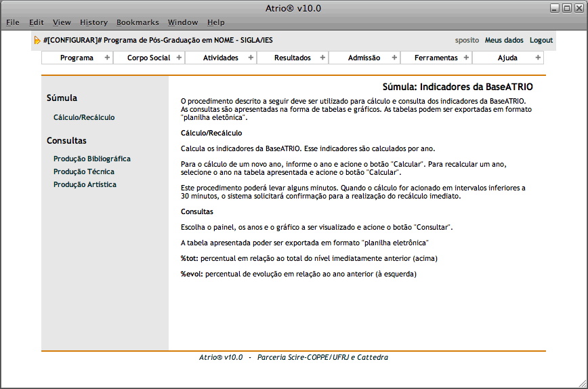Open the History menu

pyautogui.click(x=93, y=22)
